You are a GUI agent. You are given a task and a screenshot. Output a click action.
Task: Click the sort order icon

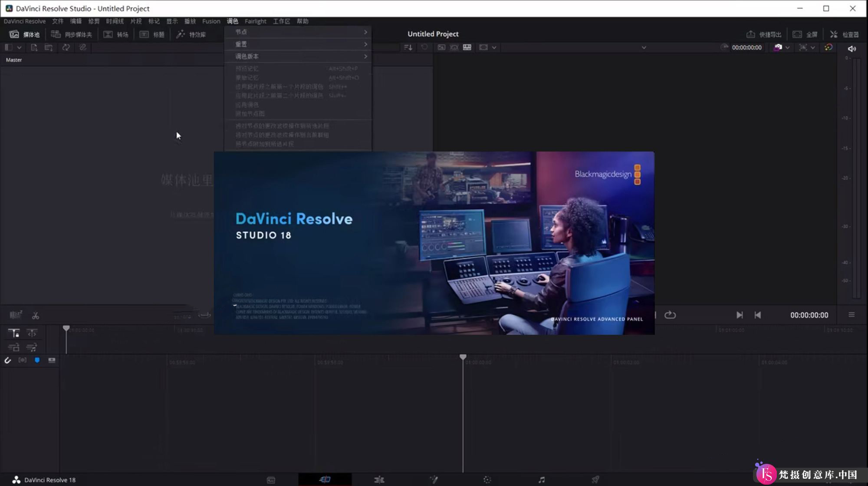coord(408,47)
